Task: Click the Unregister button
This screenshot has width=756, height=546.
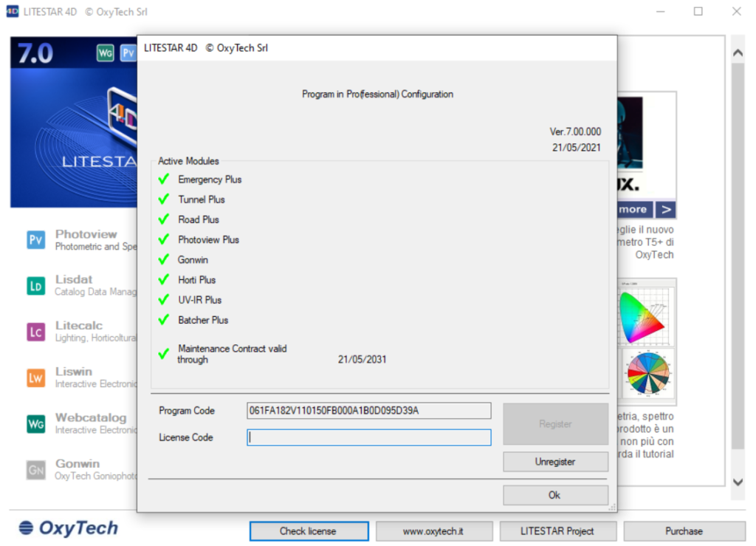Action: [x=555, y=462]
